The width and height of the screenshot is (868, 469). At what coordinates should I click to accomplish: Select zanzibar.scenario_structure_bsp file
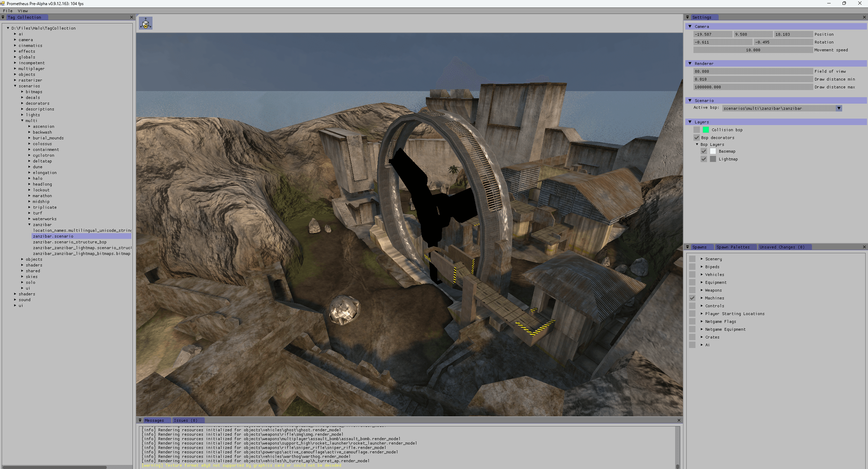pos(70,242)
